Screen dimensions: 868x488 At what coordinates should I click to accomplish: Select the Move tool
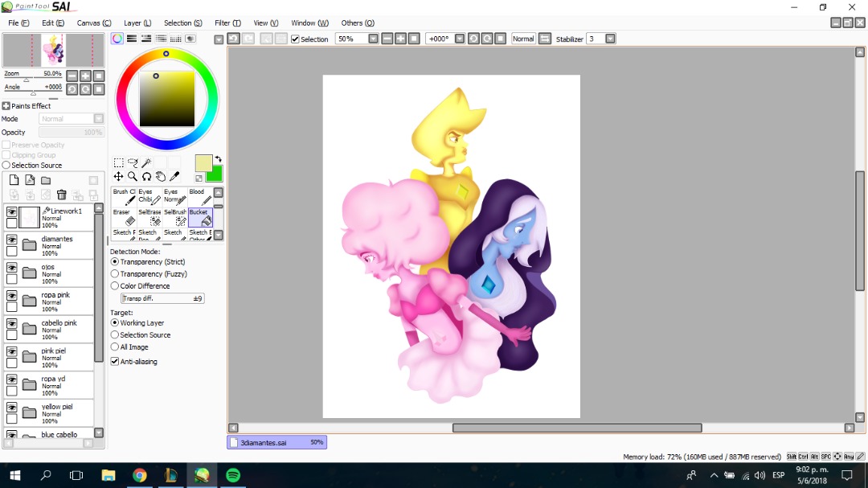coord(118,177)
